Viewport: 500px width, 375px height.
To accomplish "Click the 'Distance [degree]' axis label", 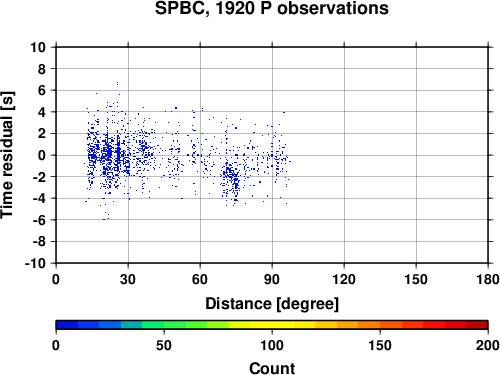I will [x=272, y=304].
